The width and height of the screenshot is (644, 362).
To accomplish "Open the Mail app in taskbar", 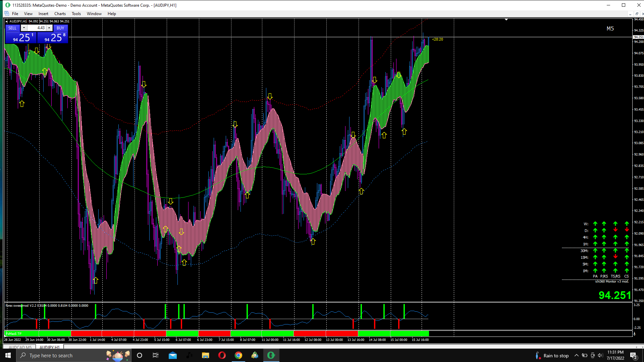I will point(173,355).
